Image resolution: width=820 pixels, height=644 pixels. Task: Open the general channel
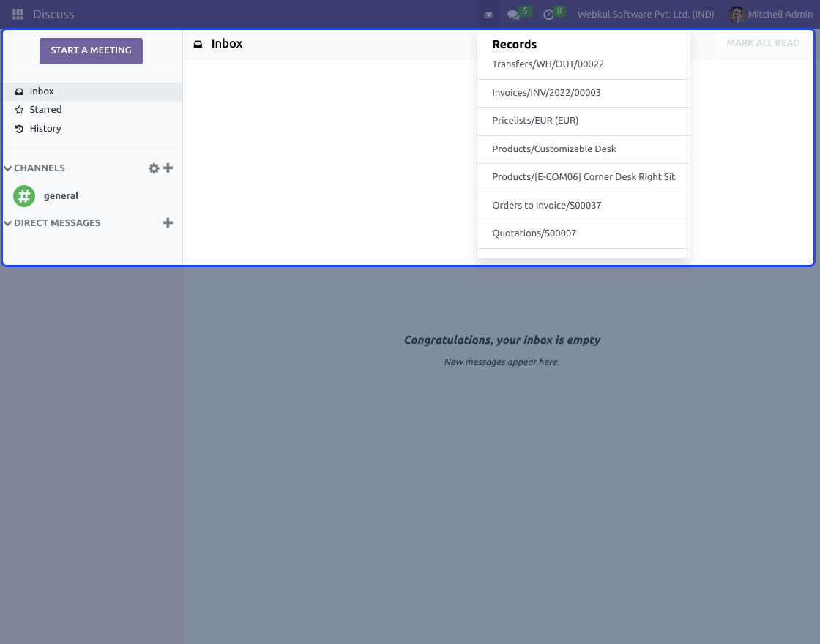click(x=92, y=196)
